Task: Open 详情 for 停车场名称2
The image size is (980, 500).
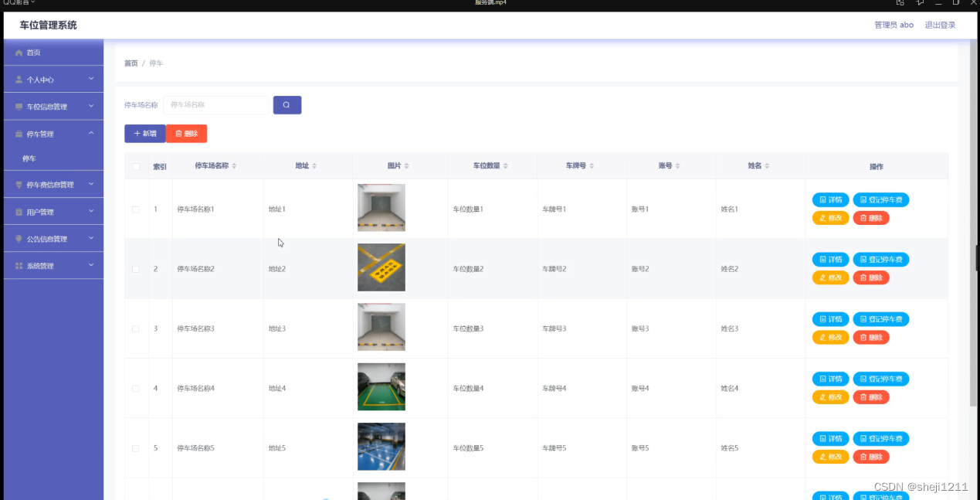Action: (830, 260)
